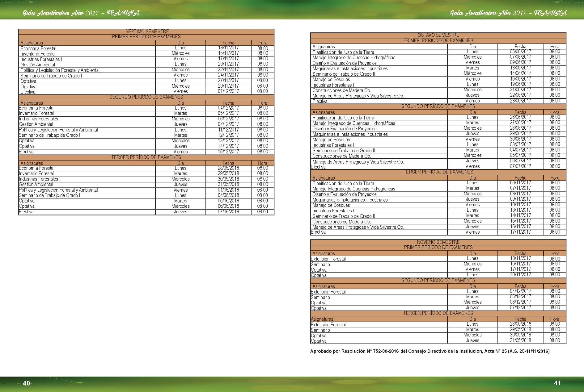Select the NOVENO SEMESTRE table title
Viewport: 584px width, 392px height.
point(438,242)
